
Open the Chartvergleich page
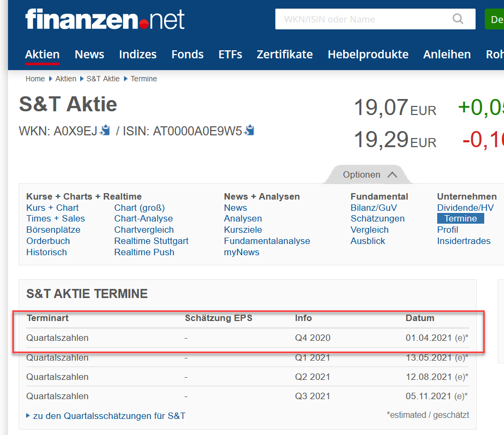coord(144,230)
